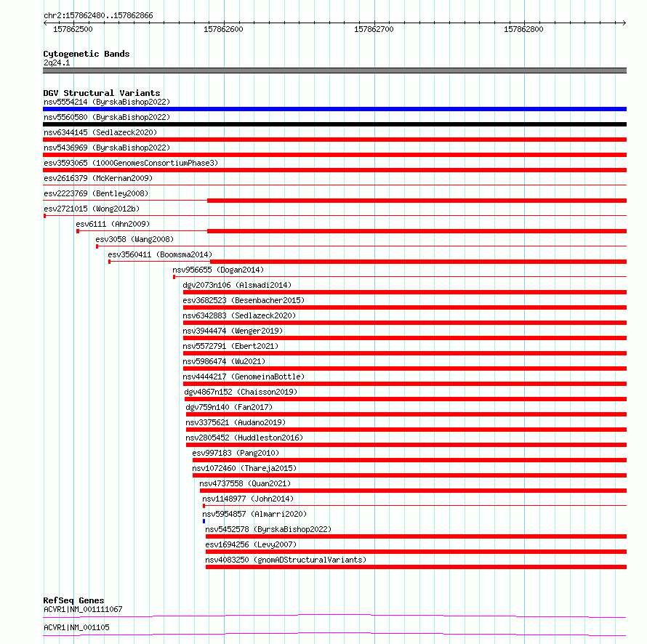Open esv2223769 (Bentley2008) variant details

(96, 193)
